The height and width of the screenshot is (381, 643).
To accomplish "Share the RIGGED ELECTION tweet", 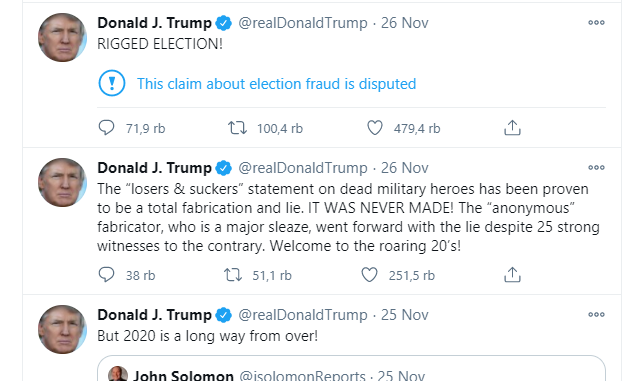I will [x=512, y=128].
